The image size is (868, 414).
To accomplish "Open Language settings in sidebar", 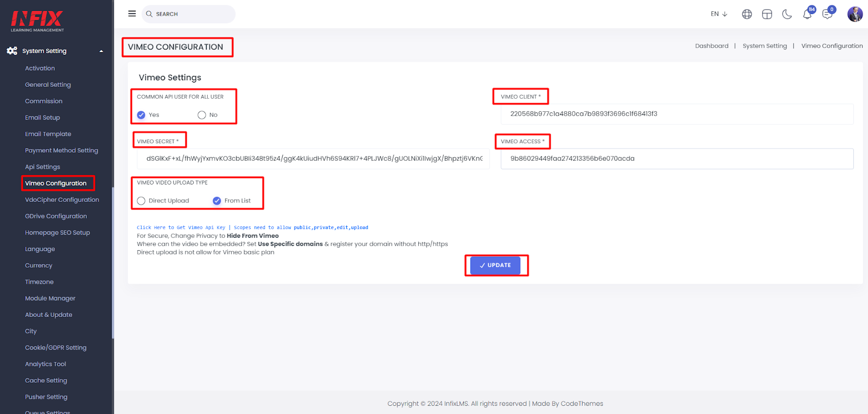I will tap(40, 249).
